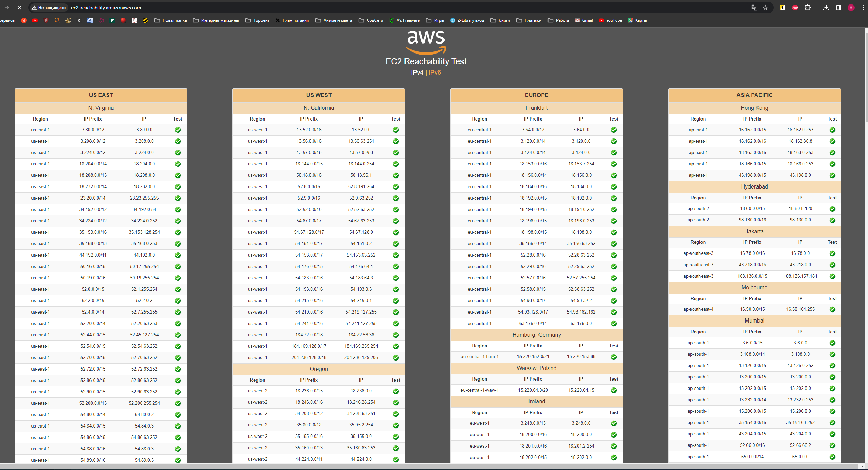868x470 pixels.
Task: Click the test checkmark for us-west-1 13.52.0.0
Action: 395,130
